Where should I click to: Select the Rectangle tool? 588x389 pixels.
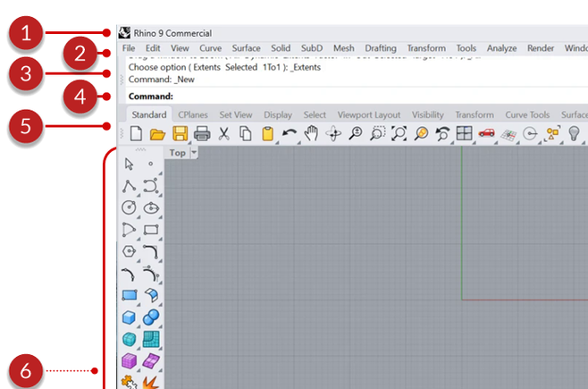[x=151, y=229]
